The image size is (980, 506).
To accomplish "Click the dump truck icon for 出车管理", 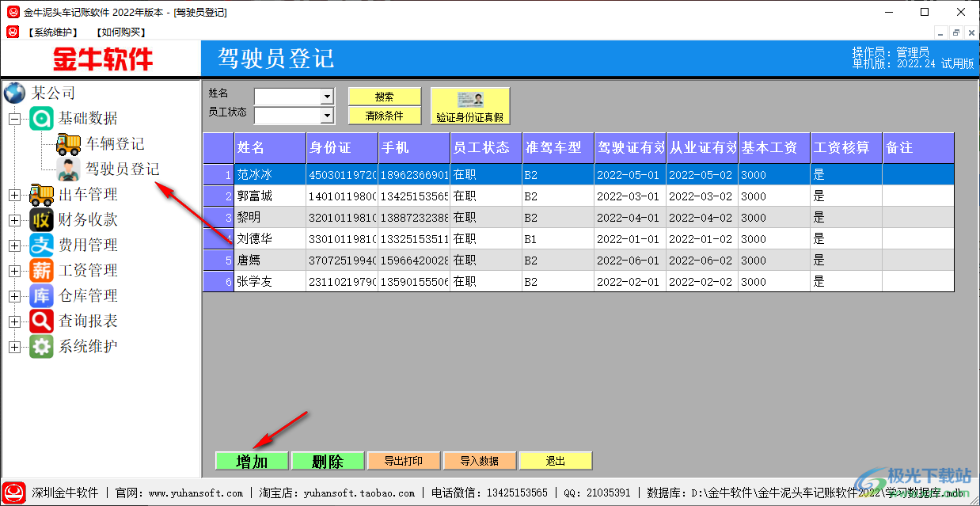I will coord(41,194).
